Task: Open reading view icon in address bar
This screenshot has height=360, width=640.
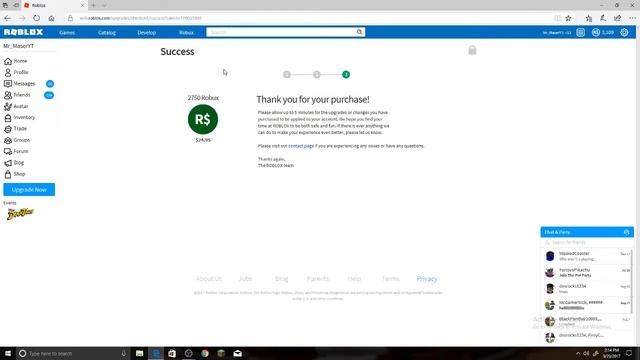Action: pyautogui.click(x=557, y=18)
